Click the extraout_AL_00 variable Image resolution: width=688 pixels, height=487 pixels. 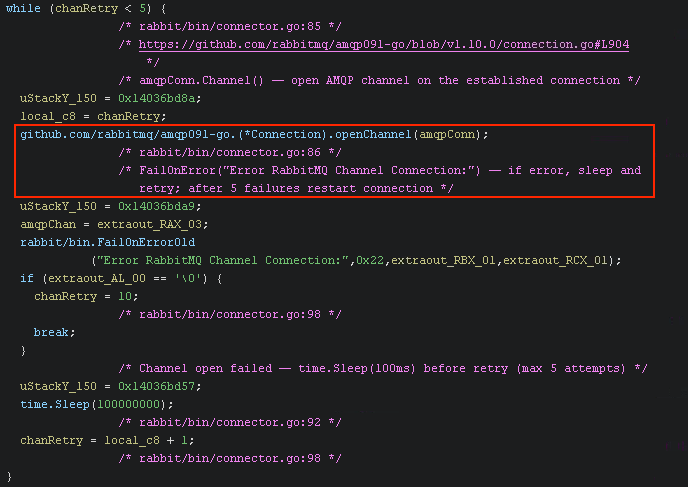pyautogui.click(x=97, y=278)
